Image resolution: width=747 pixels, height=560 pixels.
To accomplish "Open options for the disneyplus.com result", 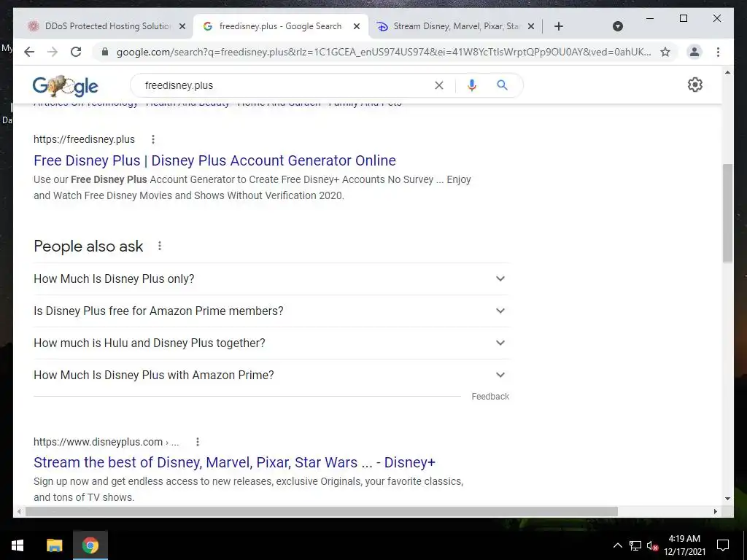I will (x=197, y=442).
